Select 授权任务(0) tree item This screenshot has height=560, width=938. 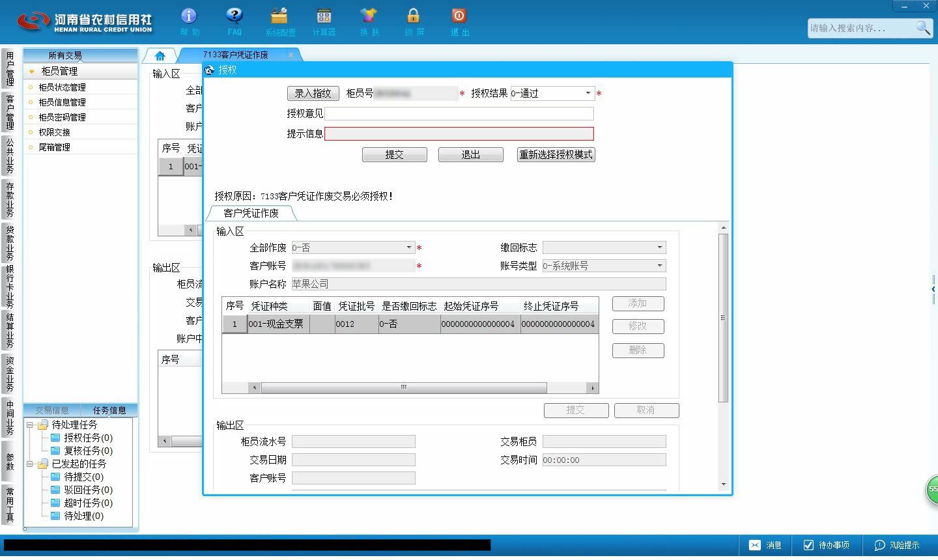point(88,438)
